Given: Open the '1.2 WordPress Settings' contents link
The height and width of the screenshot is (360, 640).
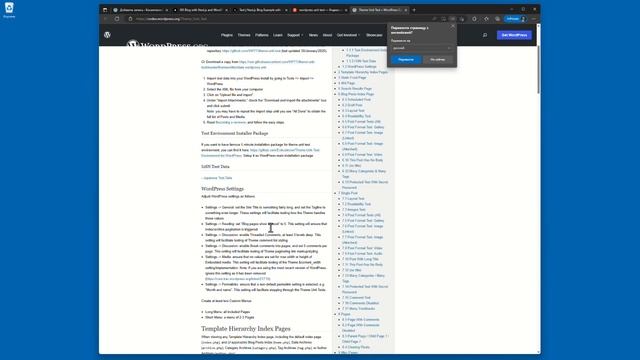Looking at the screenshot, I should click(x=359, y=67).
